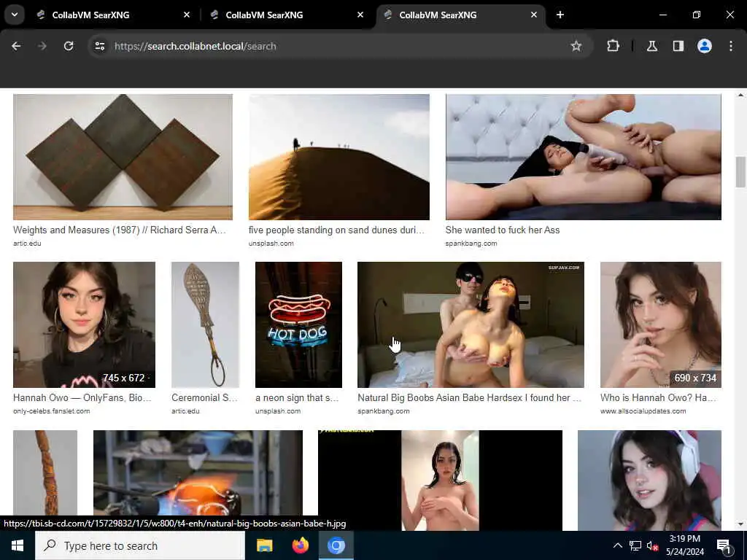747x560 pixels.
Task: Open the Weights and Measures artwork thumbnail
Action: tap(123, 157)
